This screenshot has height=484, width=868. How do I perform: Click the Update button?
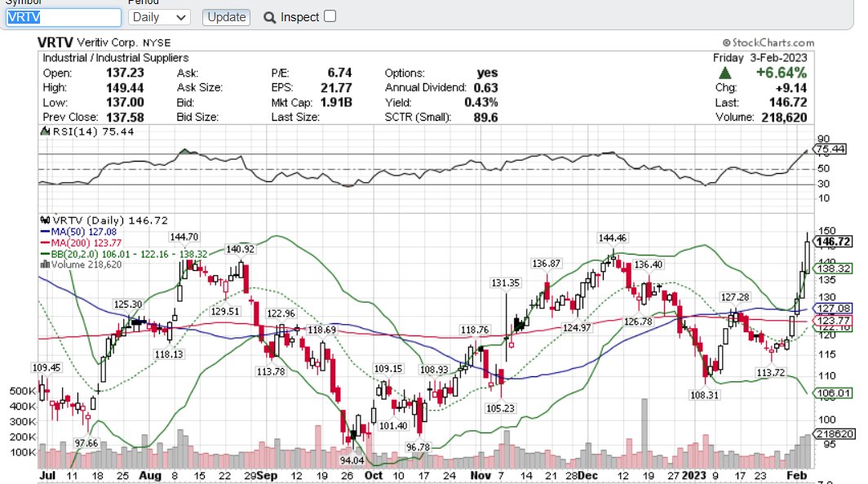pyautogui.click(x=226, y=17)
